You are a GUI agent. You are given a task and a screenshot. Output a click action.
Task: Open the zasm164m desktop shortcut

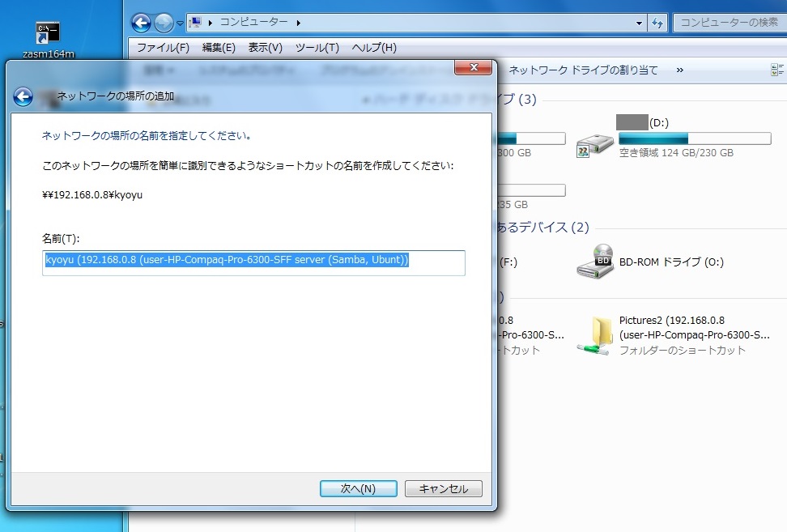coord(48,34)
